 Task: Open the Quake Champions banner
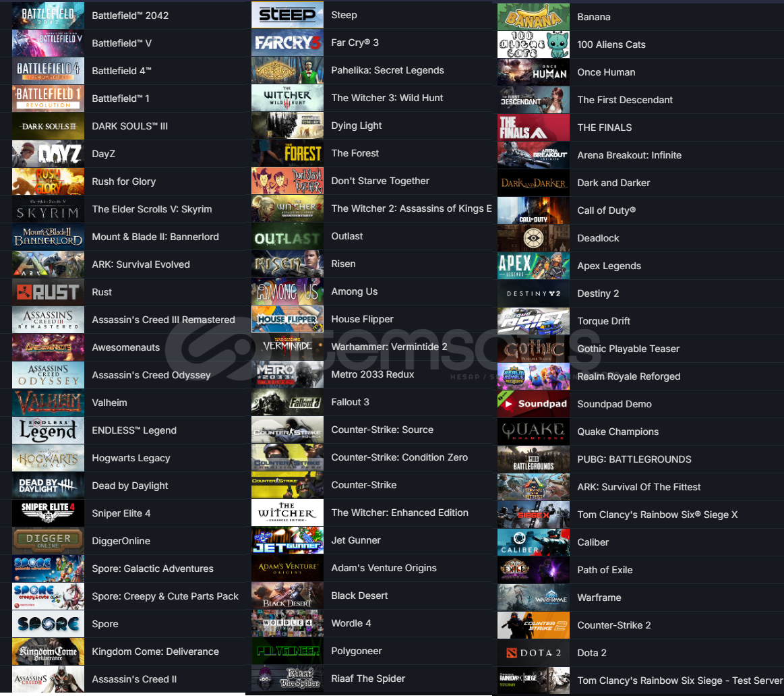[x=533, y=432]
